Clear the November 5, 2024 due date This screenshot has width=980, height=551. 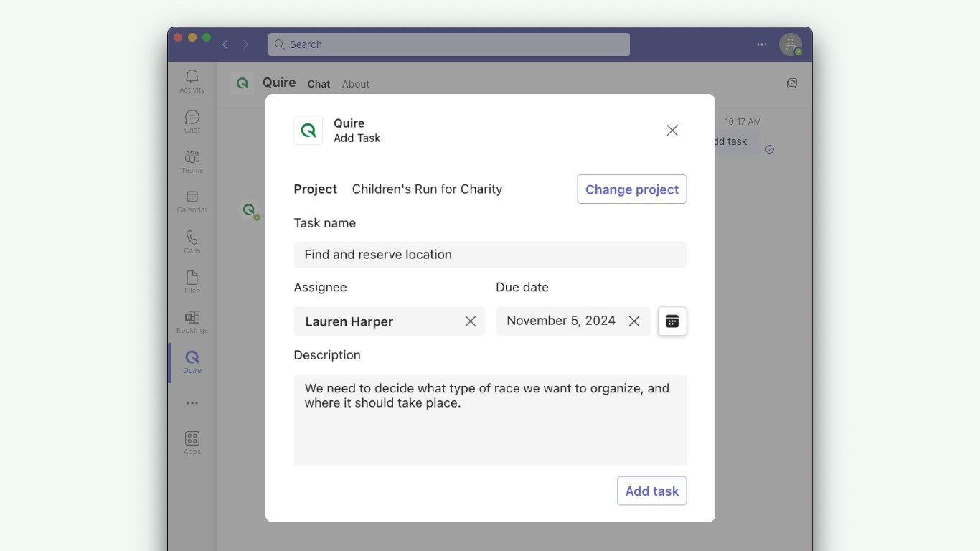click(634, 321)
